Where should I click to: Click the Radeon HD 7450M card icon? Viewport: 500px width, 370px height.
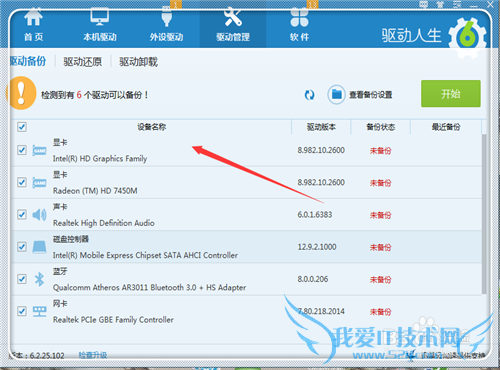pos(39,183)
